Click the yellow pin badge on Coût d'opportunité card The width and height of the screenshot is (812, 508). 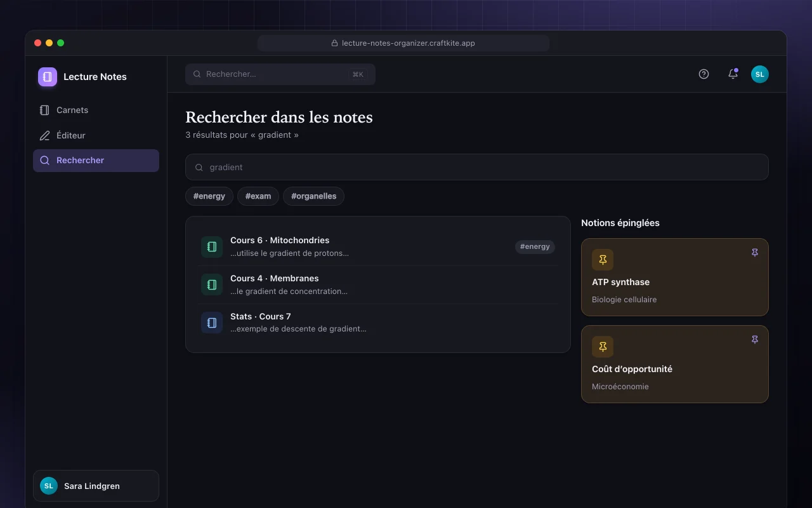603,347
